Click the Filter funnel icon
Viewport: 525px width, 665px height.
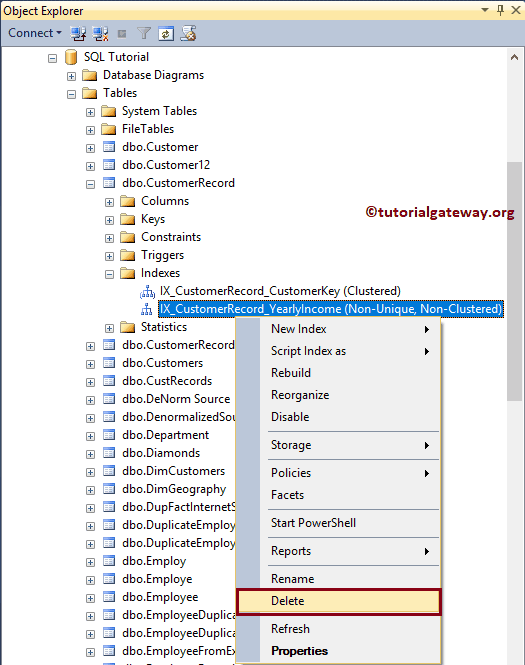pyautogui.click(x=144, y=33)
